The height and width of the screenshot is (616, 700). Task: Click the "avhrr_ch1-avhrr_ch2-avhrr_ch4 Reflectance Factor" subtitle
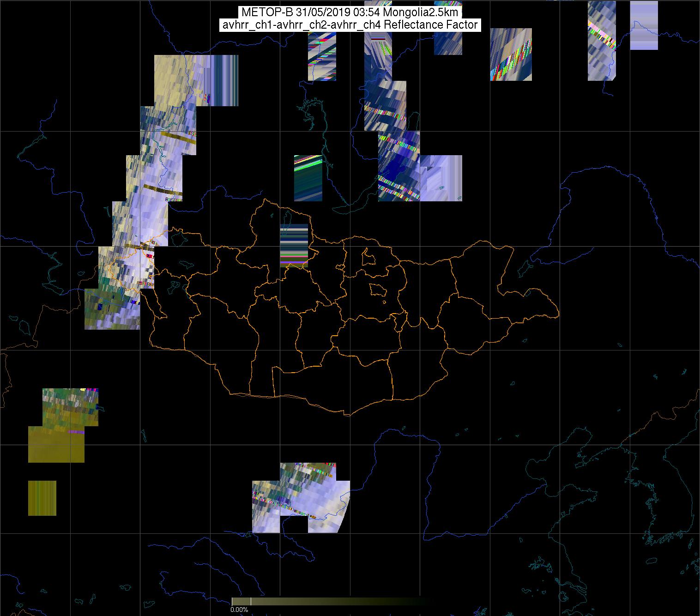(350, 25)
